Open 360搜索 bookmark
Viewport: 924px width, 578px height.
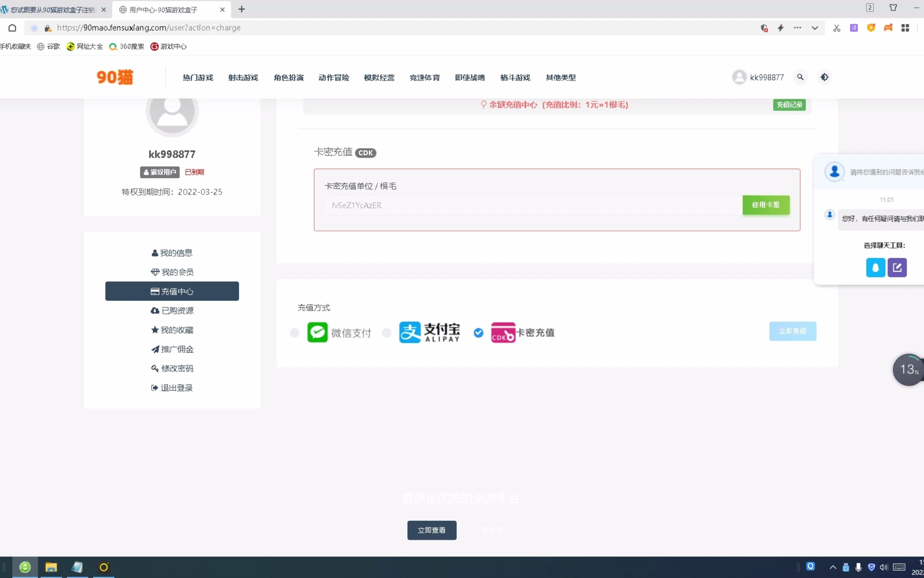126,46
